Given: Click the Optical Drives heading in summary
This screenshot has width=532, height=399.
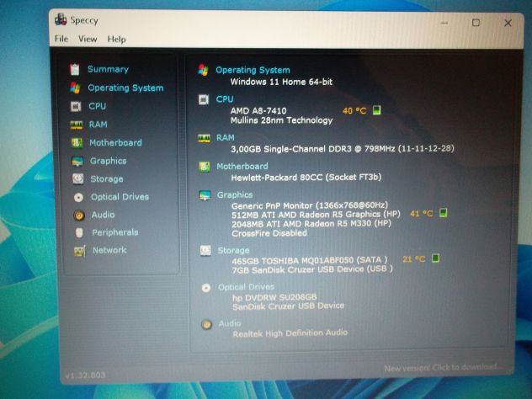Looking at the screenshot, I should (247, 287).
